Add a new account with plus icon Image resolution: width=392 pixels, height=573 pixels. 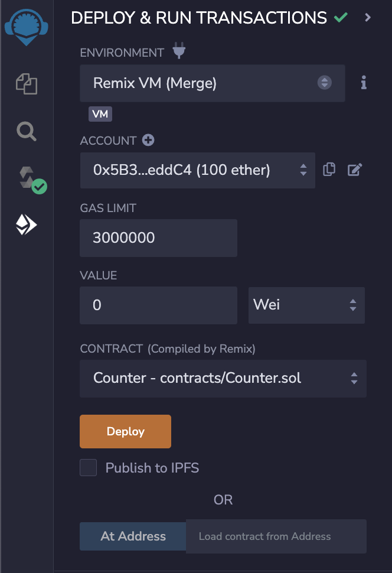148,141
